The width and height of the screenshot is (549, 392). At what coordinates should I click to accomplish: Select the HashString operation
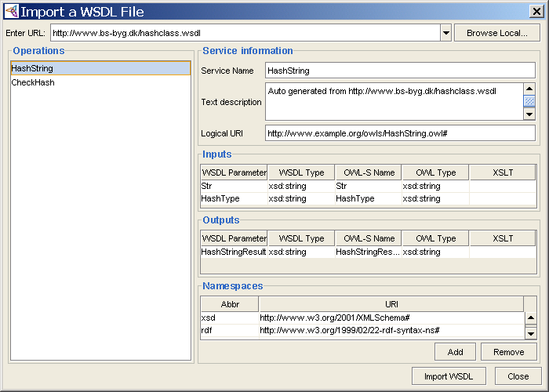(100, 68)
